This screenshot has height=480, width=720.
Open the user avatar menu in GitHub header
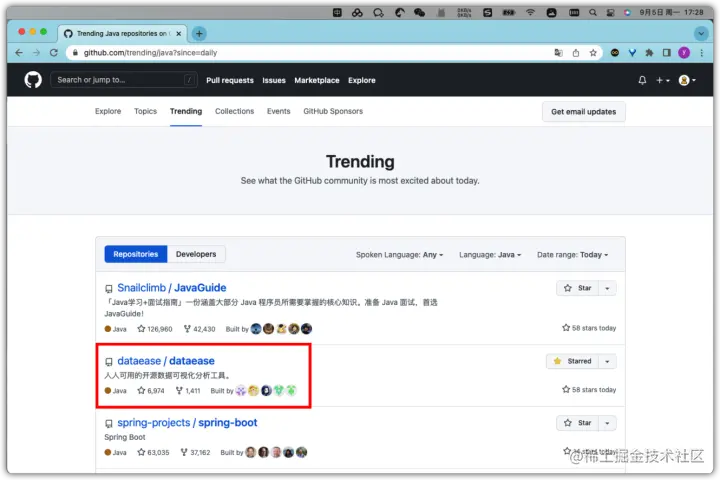[687, 80]
